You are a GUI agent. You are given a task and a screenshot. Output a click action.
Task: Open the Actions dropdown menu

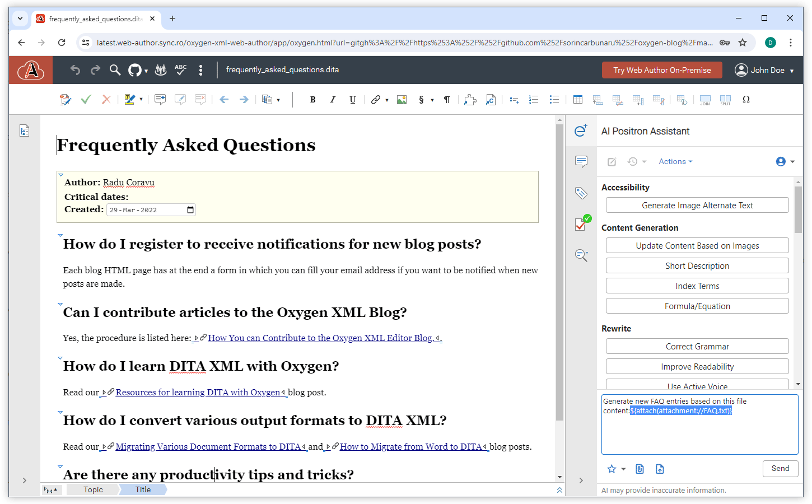[x=675, y=162]
